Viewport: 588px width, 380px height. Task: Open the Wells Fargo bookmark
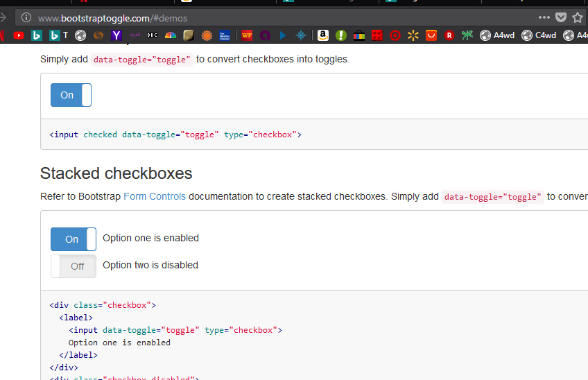(x=247, y=35)
